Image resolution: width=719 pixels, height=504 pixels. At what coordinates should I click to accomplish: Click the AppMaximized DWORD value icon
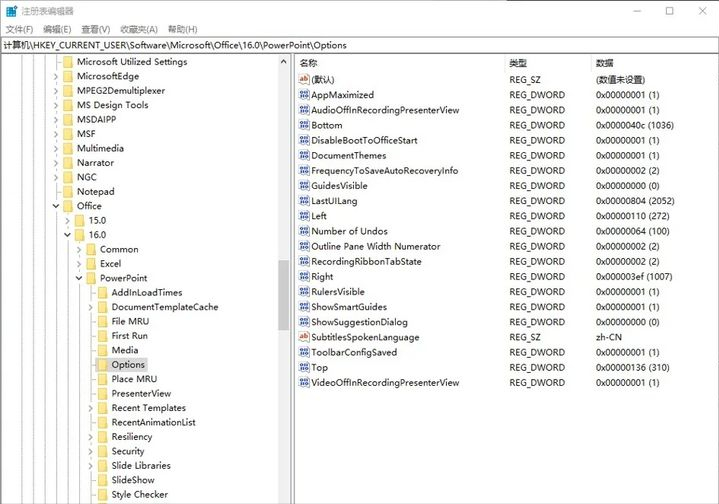304,95
